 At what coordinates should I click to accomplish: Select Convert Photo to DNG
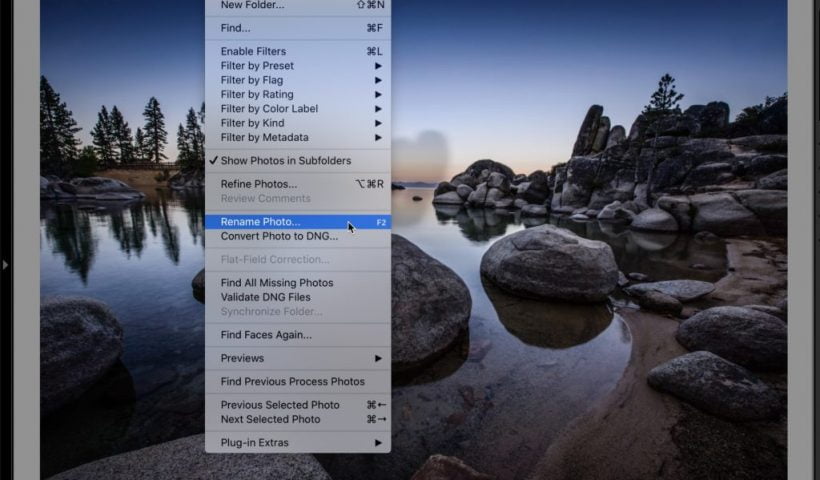(279, 236)
